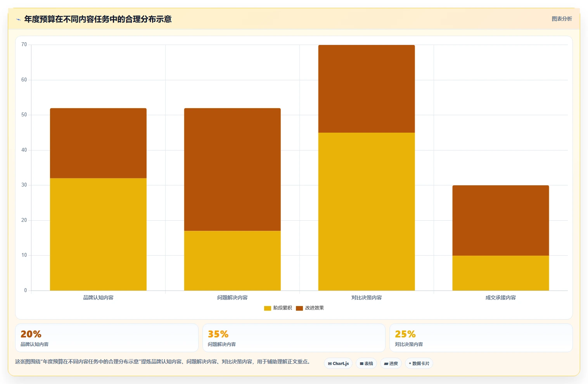588x384 pixels.
Task: Open the 35% 问题解决内容 stat card
Action: click(x=294, y=338)
